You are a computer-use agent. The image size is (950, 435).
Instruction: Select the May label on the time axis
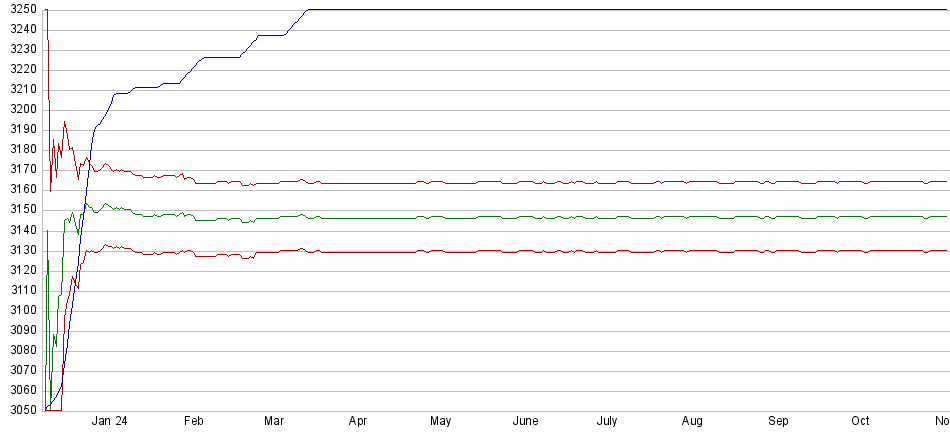tap(441, 421)
